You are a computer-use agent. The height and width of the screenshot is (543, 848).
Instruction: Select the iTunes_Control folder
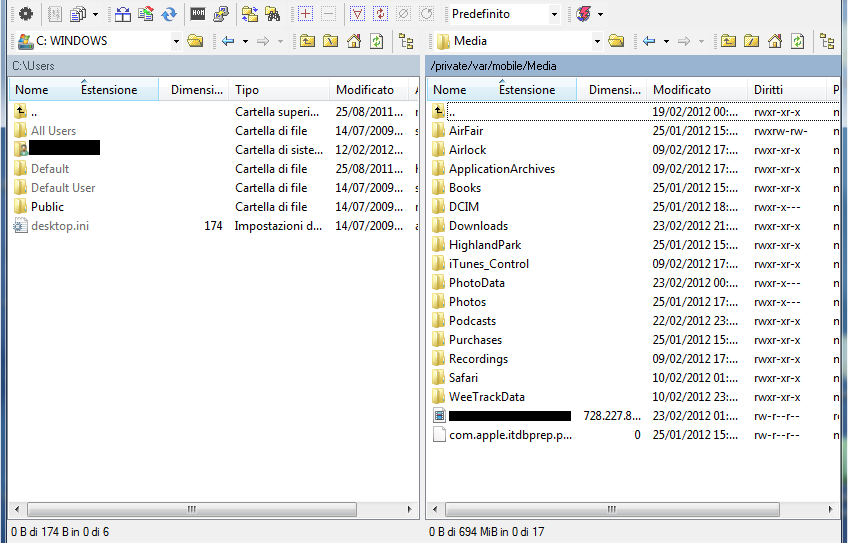coord(488,264)
